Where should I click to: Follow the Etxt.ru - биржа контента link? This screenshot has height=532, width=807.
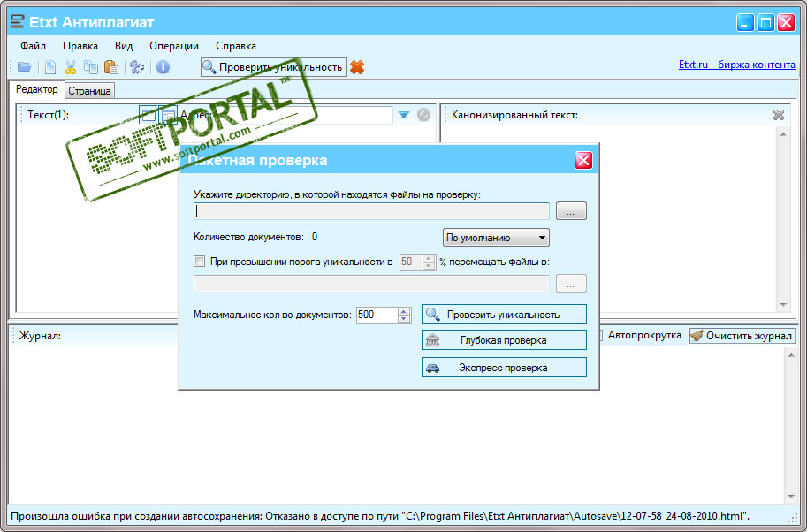click(736, 65)
